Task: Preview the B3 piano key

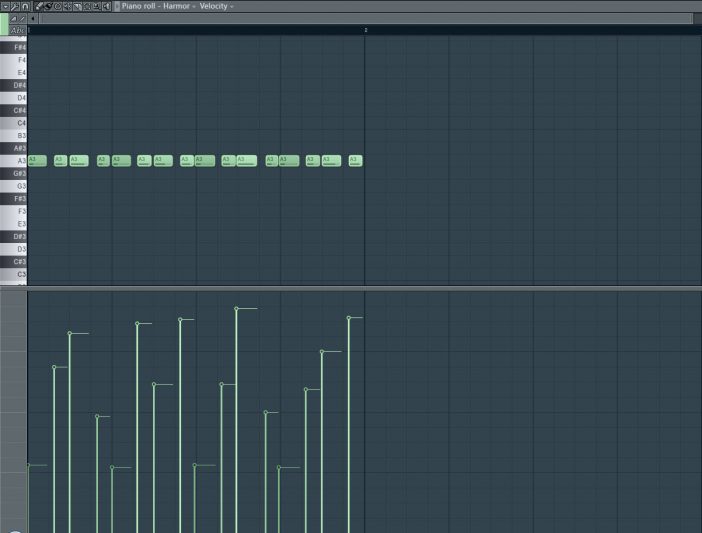Action: point(13,135)
